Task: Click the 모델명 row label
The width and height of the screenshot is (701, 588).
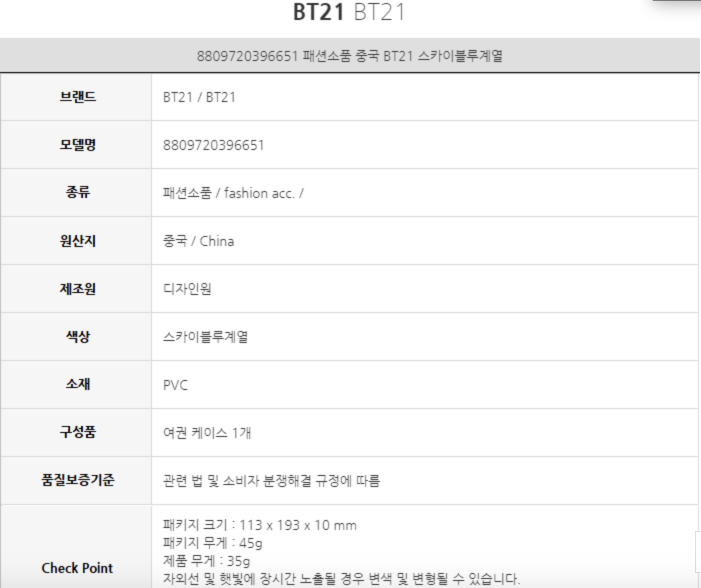Action: pyautogui.click(x=77, y=144)
